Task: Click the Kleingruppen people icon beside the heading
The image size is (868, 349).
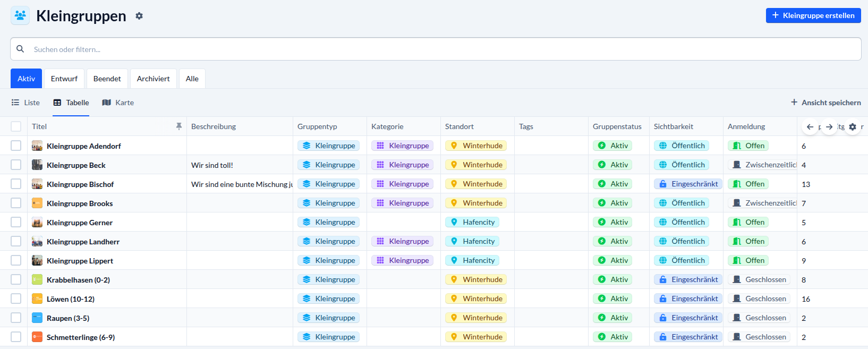Action: tap(20, 15)
